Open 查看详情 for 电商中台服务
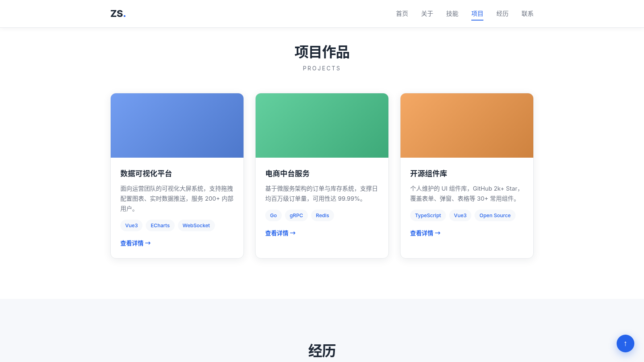 pos(281,233)
